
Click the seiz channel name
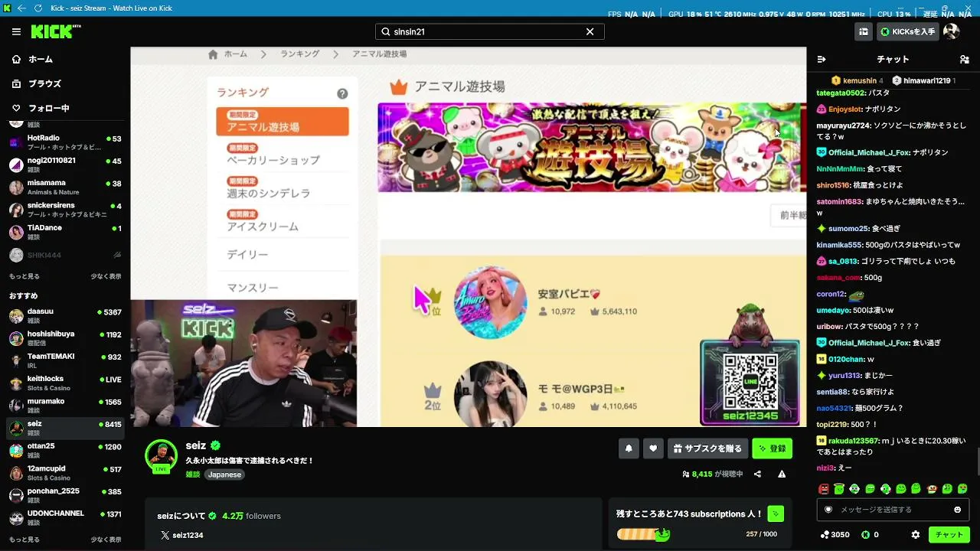pos(196,445)
